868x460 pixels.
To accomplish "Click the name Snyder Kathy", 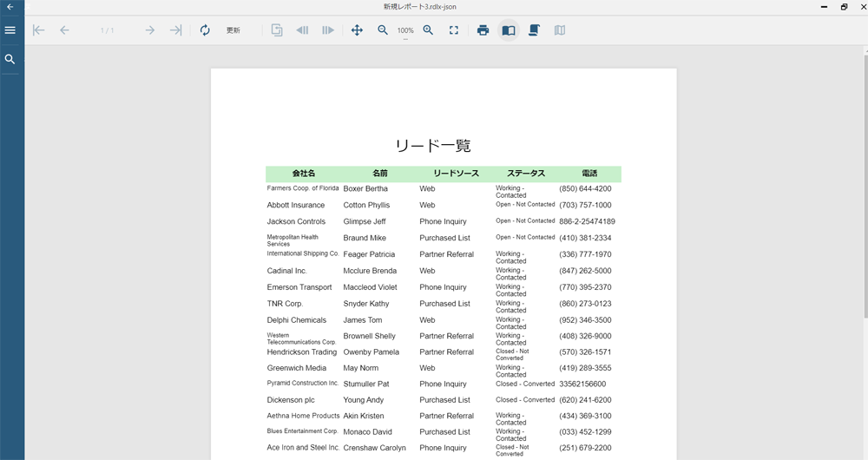I will (366, 304).
